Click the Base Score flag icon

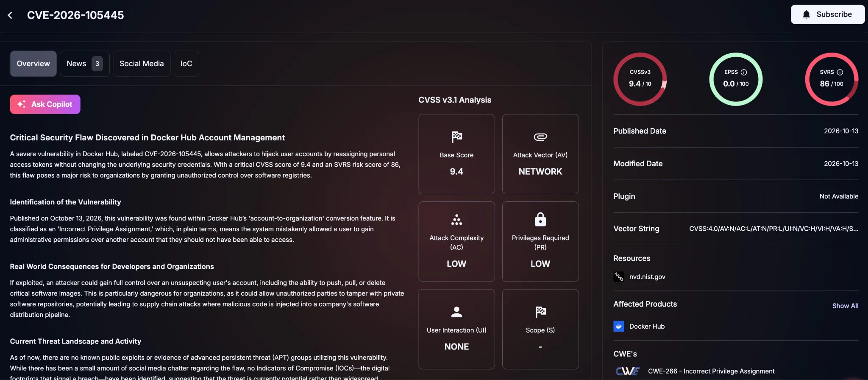tap(456, 137)
